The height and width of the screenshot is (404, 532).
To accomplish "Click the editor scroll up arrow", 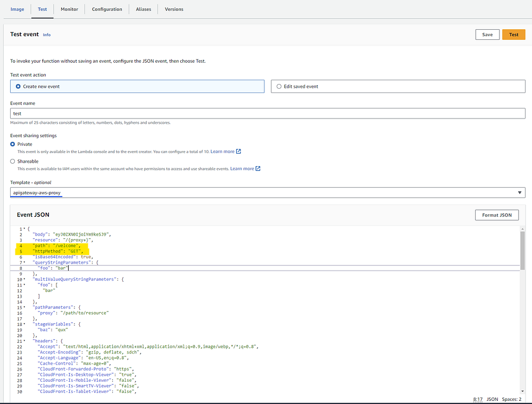I will click(x=522, y=229).
